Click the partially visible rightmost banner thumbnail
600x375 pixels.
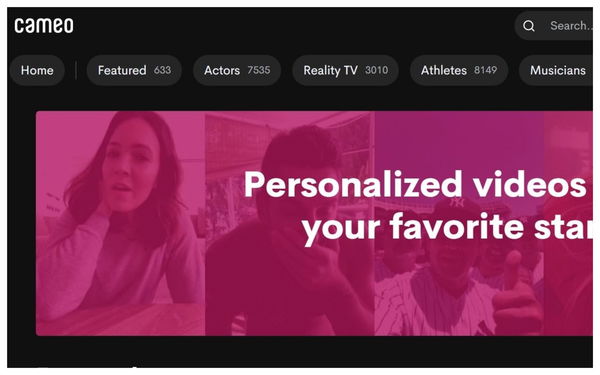point(569,223)
